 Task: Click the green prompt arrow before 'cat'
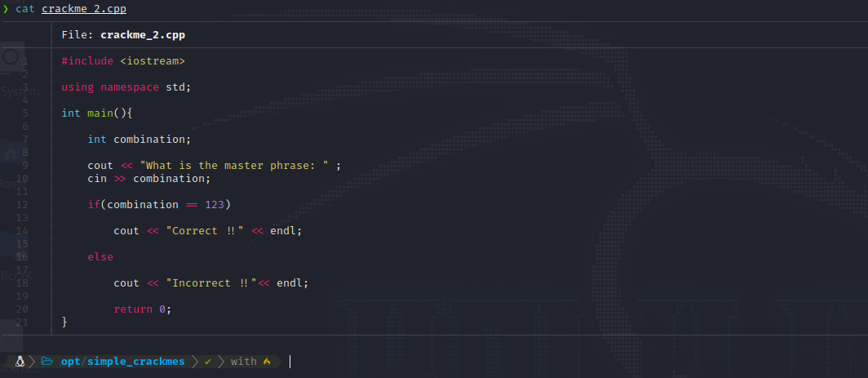click(6, 9)
